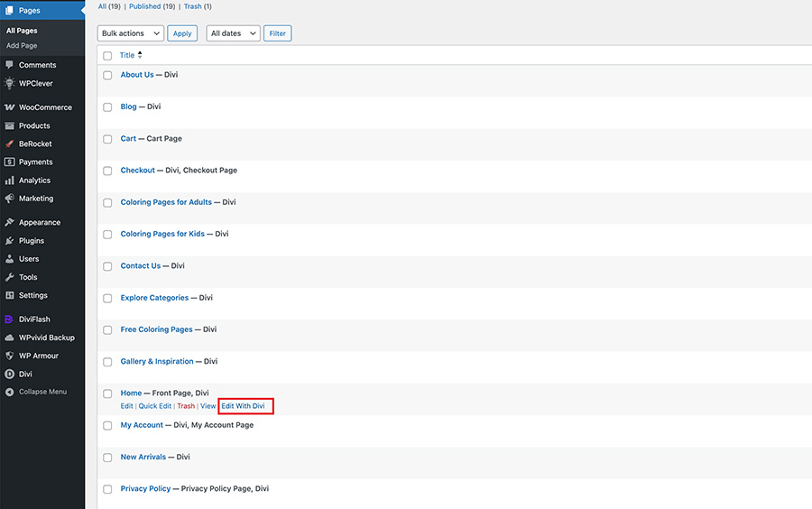Click the WPvivid Backup cloud icon

pos(9,338)
